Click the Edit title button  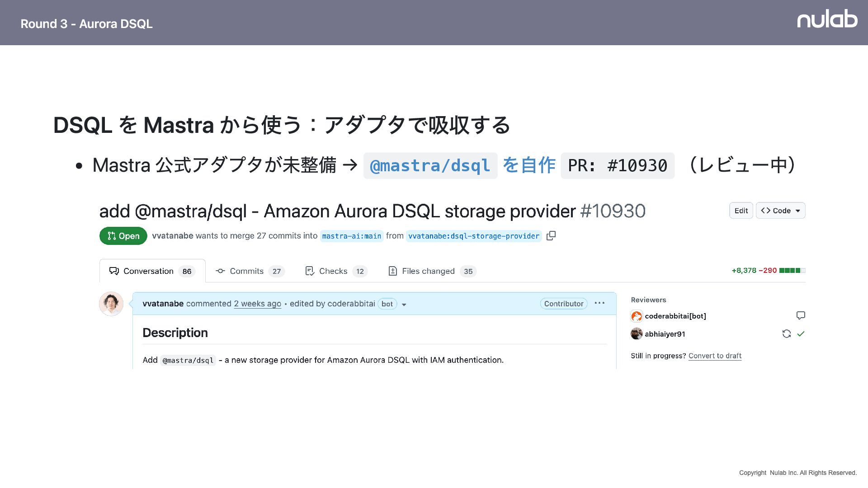click(x=741, y=211)
